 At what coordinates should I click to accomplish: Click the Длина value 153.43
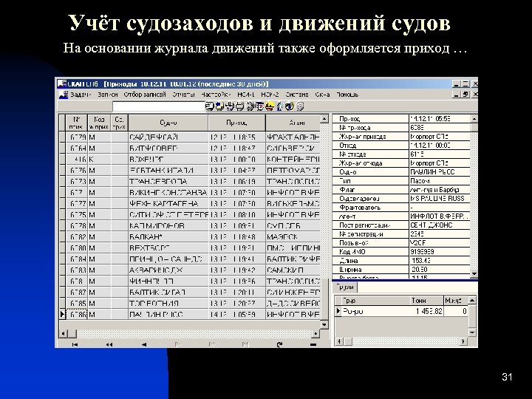pyautogui.click(x=440, y=261)
